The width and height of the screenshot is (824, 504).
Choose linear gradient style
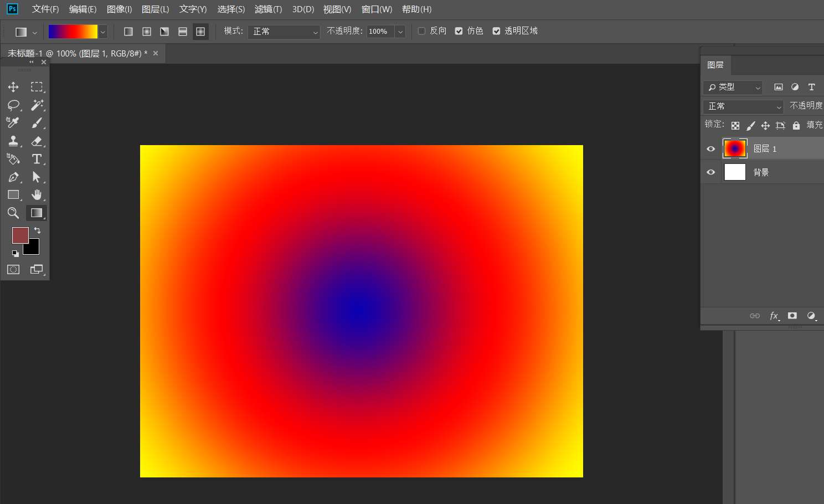(x=128, y=32)
